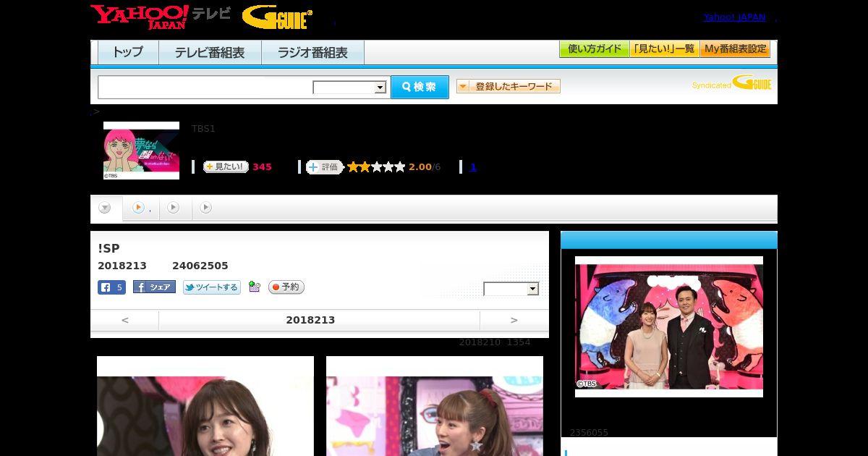Viewport: 868px width, 456px height.
Task: Open My番組表設定 settings
Action: click(x=735, y=49)
